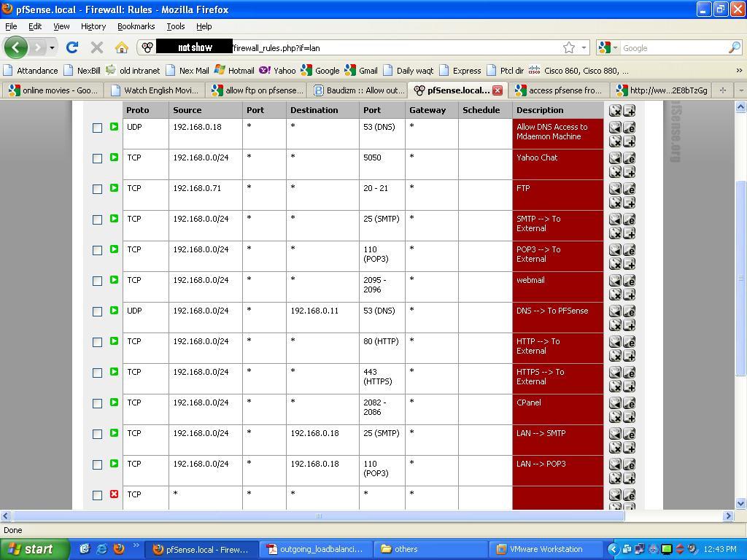Image resolution: width=747 pixels, height=560 pixels.
Task: Add new rule based on CPanel rule
Action: pos(629,416)
